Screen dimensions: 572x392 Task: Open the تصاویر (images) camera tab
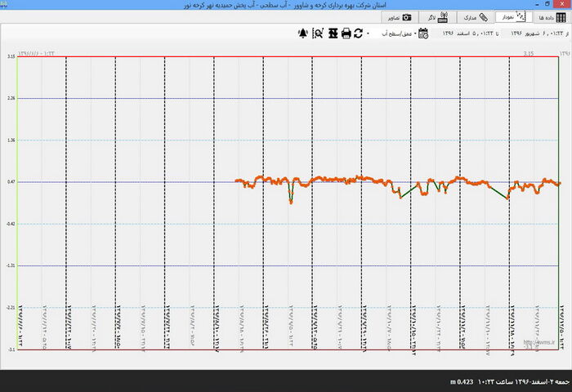(x=400, y=17)
